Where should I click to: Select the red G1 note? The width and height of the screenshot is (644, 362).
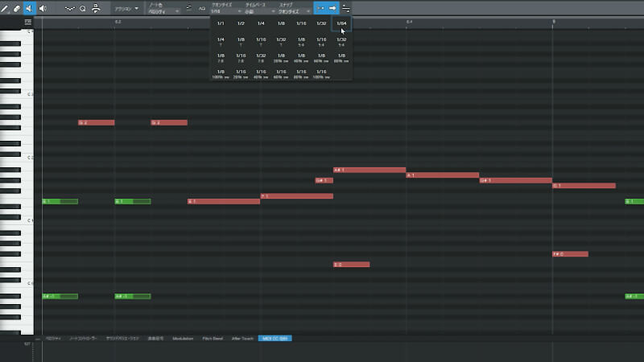584,186
